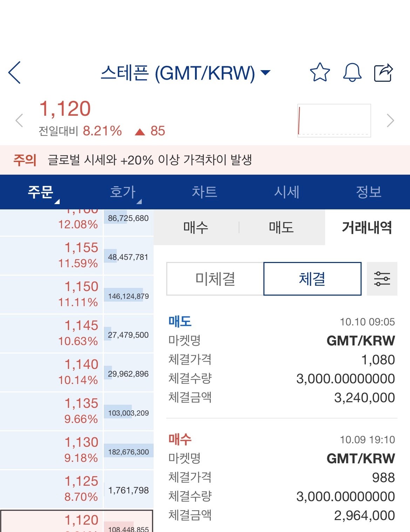The height and width of the screenshot is (532, 410).
Task: Tap executed price 1,080
Action: (378, 360)
